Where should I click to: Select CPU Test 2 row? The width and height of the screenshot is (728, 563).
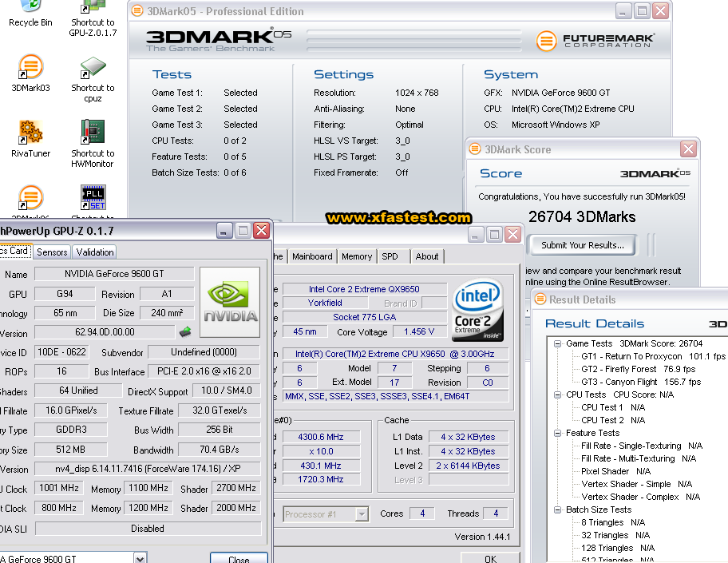click(613, 420)
